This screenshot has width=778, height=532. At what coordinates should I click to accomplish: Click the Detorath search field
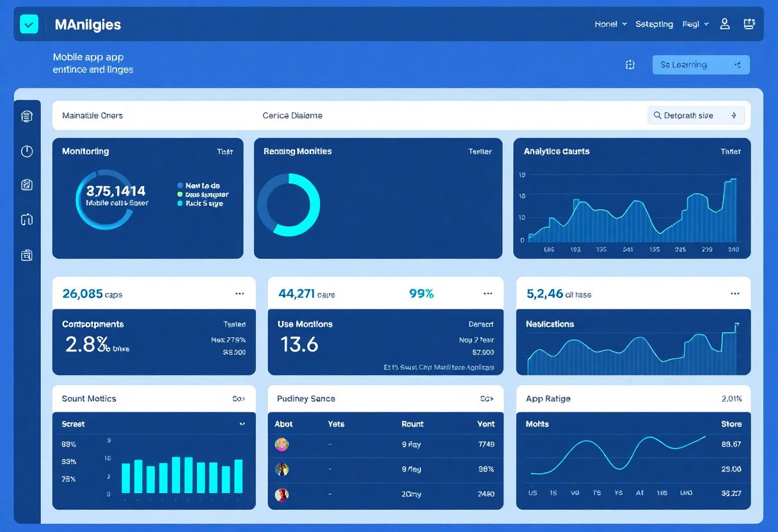pyautogui.click(x=695, y=116)
